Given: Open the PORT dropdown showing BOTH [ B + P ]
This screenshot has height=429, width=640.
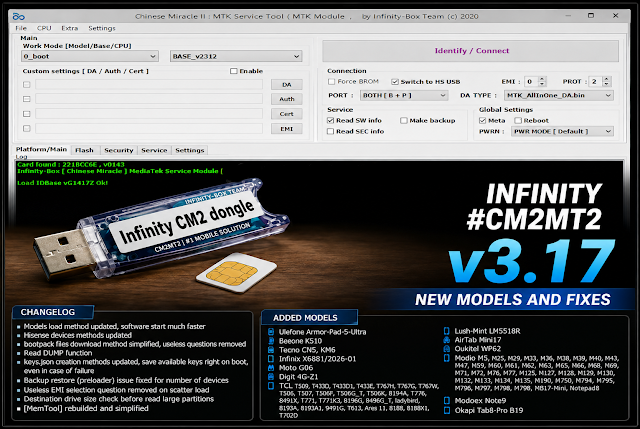Looking at the screenshot, I should click(404, 96).
